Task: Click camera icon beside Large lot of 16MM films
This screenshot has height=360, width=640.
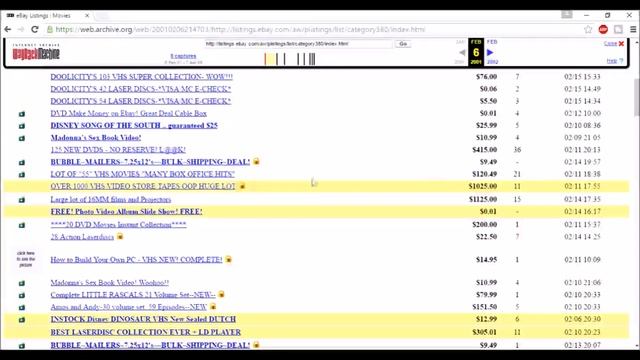Action: click(22, 200)
